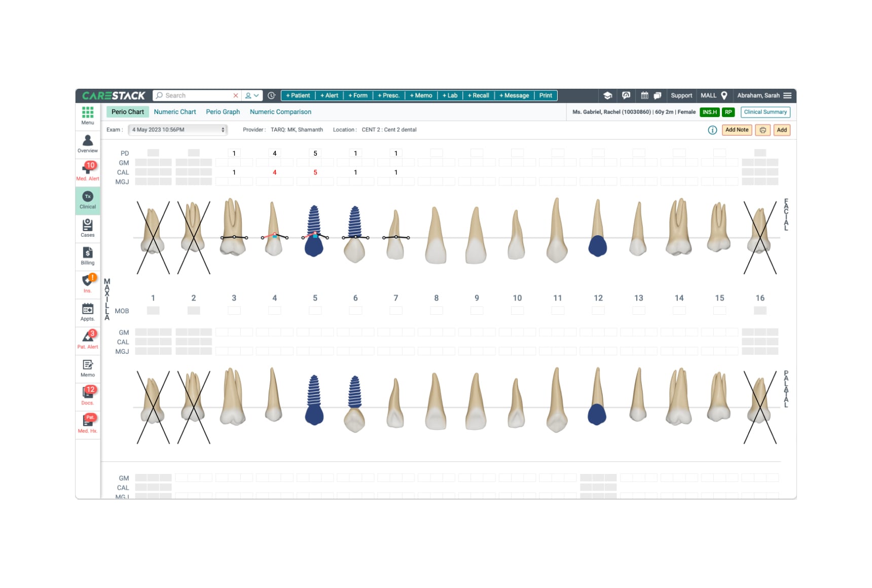Switch to the Perio Chart tab

pyautogui.click(x=128, y=112)
